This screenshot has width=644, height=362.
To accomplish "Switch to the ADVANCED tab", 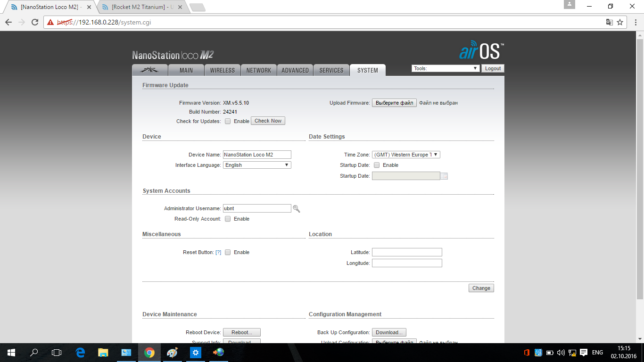I will (x=295, y=70).
